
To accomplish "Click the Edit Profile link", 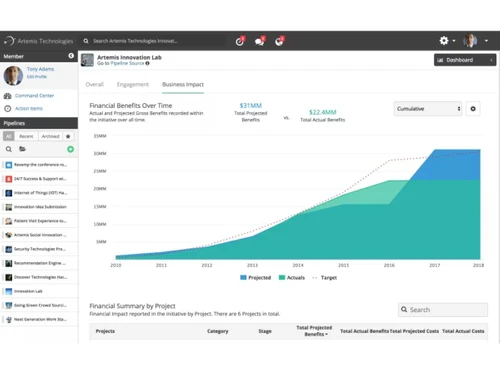I will [37, 77].
